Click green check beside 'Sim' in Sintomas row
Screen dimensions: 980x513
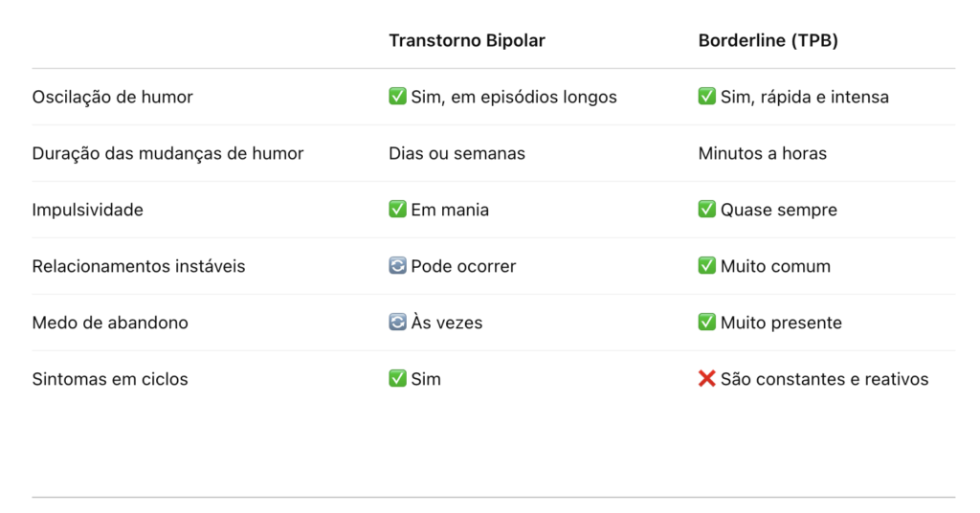(x=397, y=378)
